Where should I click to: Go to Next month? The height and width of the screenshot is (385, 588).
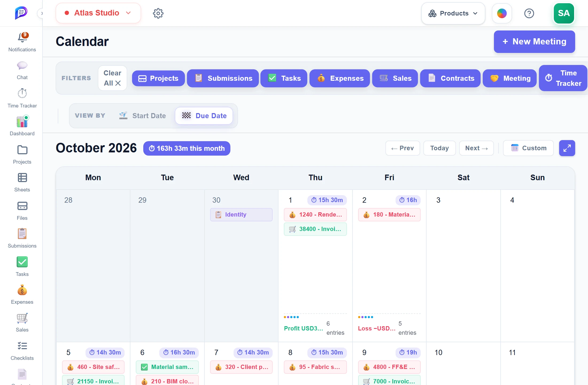pos(476,148)
